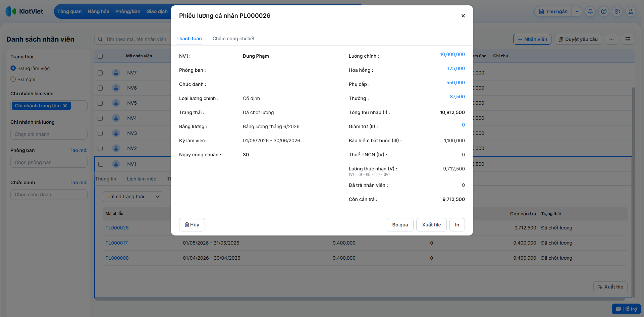644x317 pixels.
Task: Click the Thu ngân button
Action: [553, 11]
